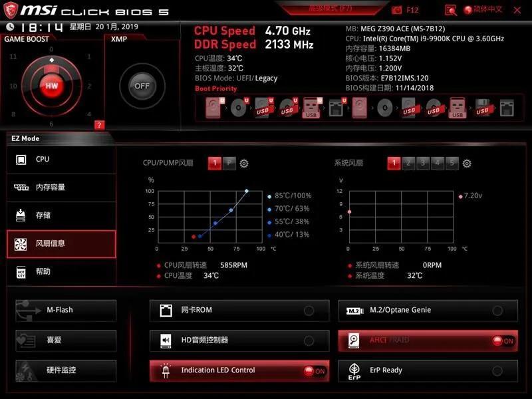Image resolution: width=532 pixels, height=399 pixels.
Task: Click the red question mark help icon
Action: click(99, 124)
